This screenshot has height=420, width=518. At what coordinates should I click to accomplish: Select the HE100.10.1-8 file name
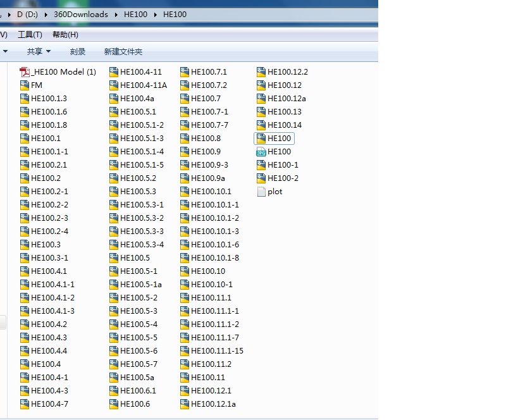click(215, 258)
